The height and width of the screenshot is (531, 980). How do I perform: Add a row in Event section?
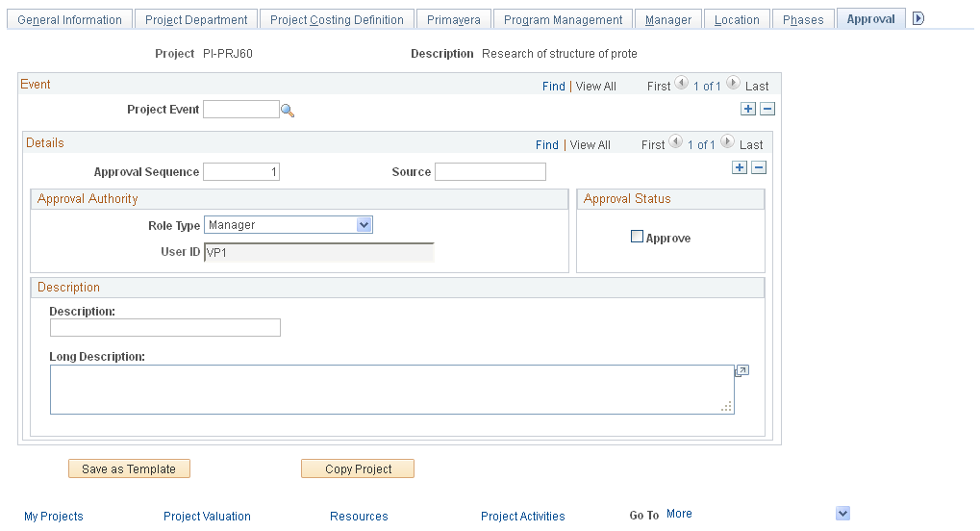pyautogui.click(x=747, y=109)
